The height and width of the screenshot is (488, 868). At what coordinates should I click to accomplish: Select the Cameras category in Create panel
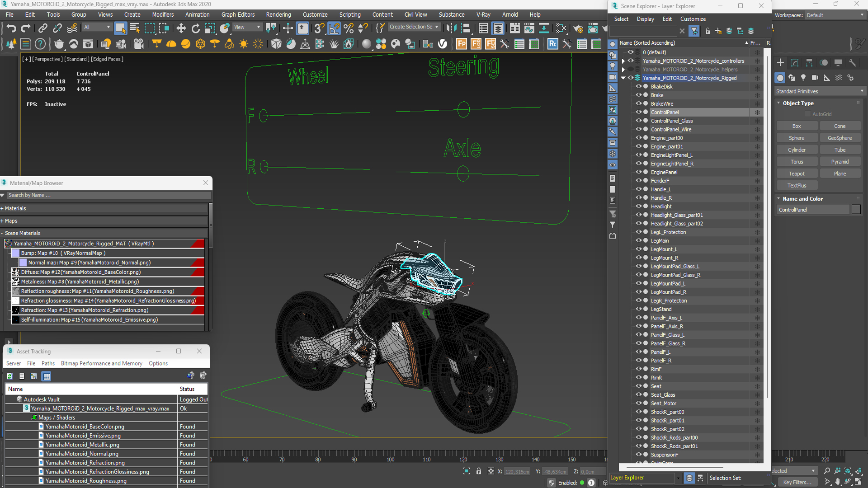pos(815,78)
